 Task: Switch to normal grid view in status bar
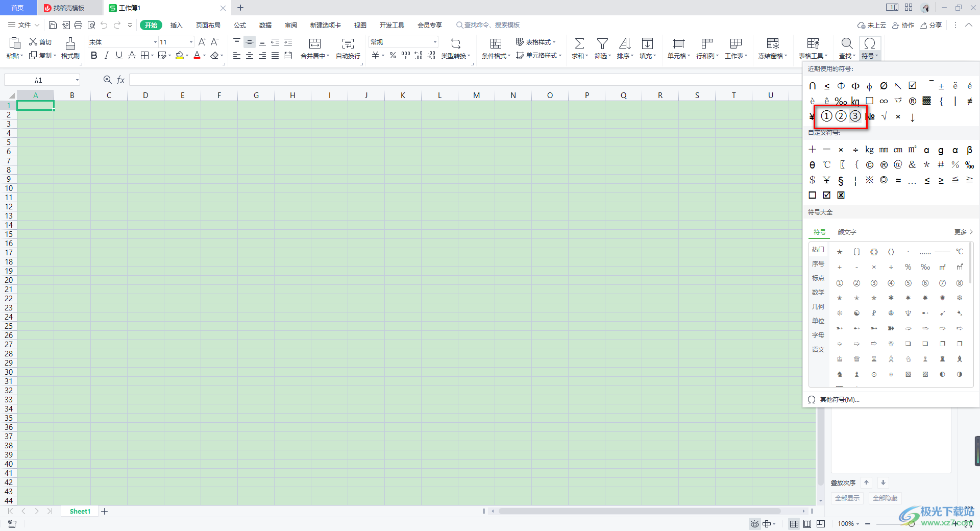tap(794, 524)
